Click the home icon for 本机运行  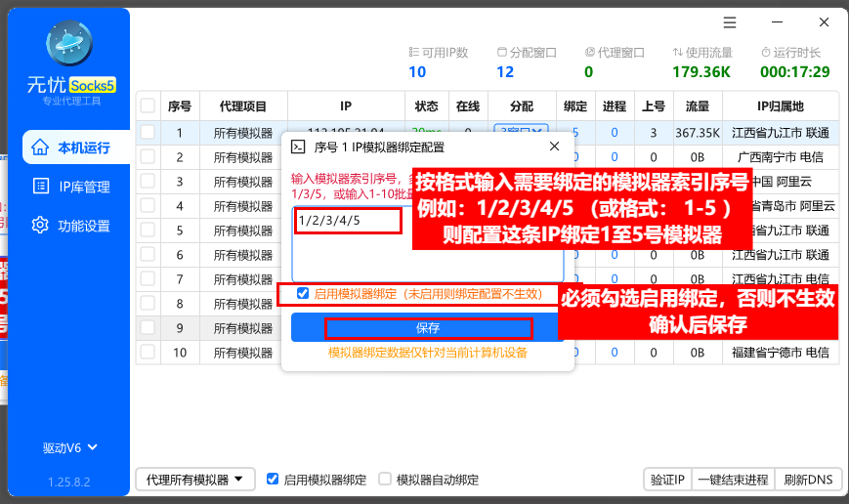pyautogui.click(x=40, y=147)
